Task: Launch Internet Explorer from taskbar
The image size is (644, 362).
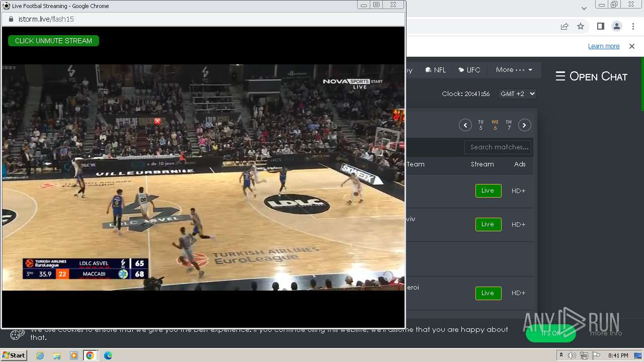Action: 40,355
